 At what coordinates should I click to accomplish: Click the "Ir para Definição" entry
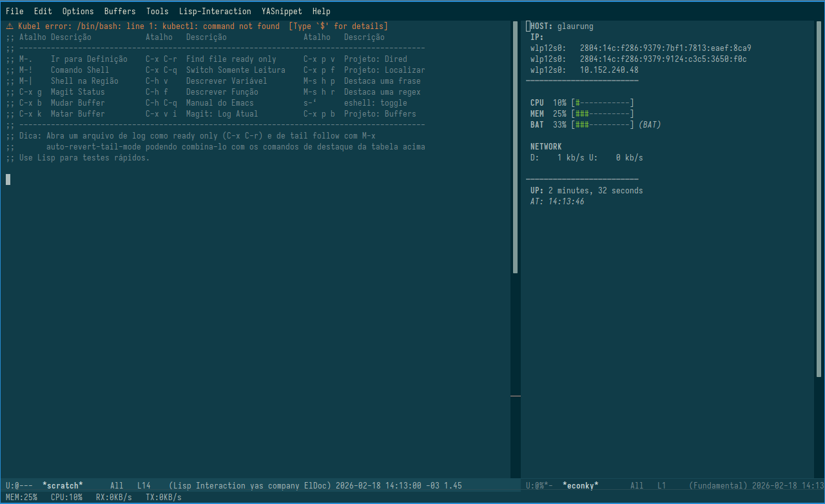tap(89, 59)
